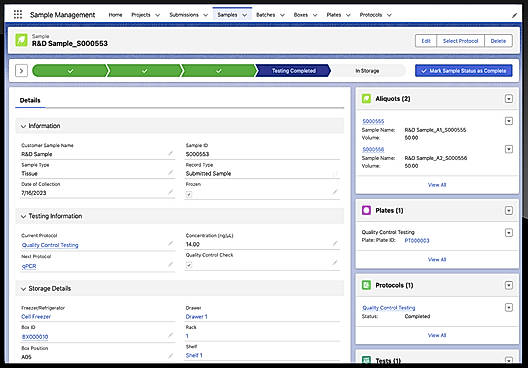Click the green Protocols panel icon

pyautogui.click(x=366, y=285)
